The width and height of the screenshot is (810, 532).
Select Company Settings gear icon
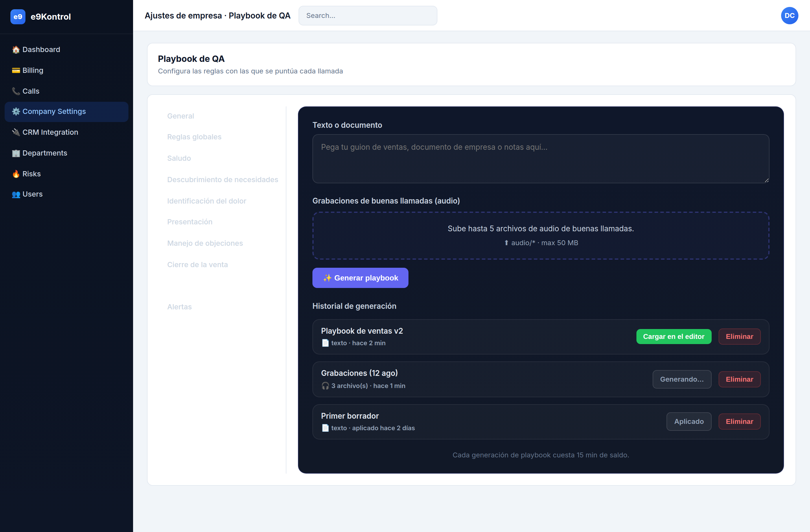16,111
